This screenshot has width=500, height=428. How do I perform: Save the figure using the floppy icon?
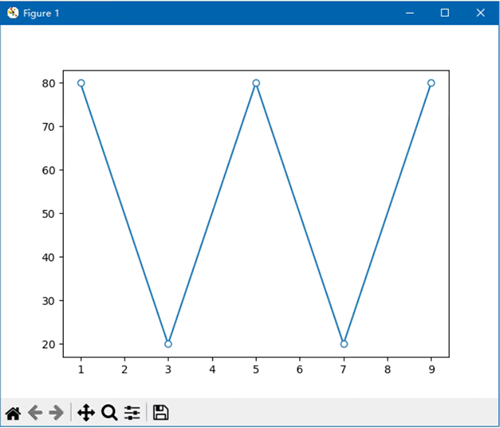[x=161, y=412]
